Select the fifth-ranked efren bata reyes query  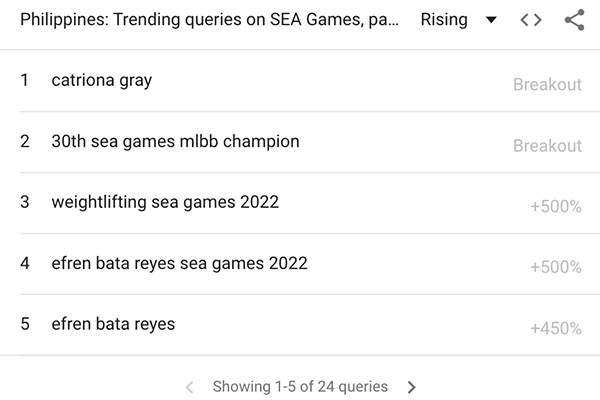[x=113, y=324]
